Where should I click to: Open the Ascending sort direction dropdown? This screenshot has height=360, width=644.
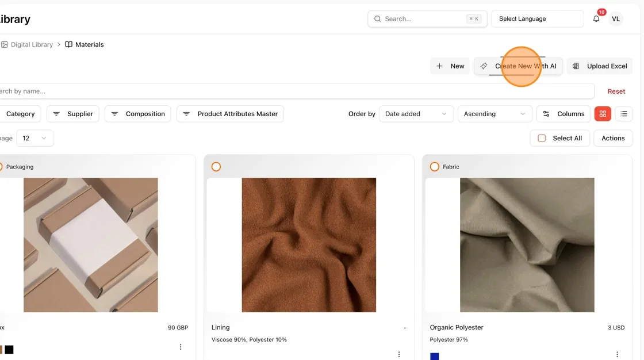[x=495, y=114]
